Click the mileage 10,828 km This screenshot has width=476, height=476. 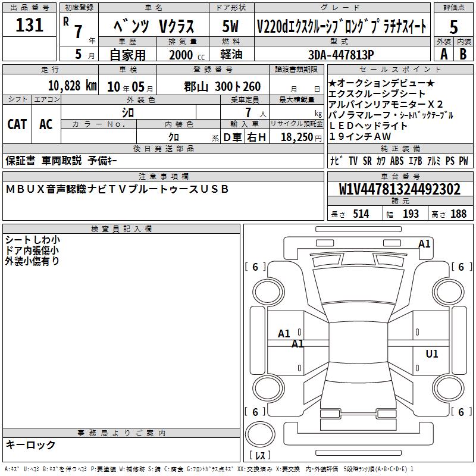[73, 86]
